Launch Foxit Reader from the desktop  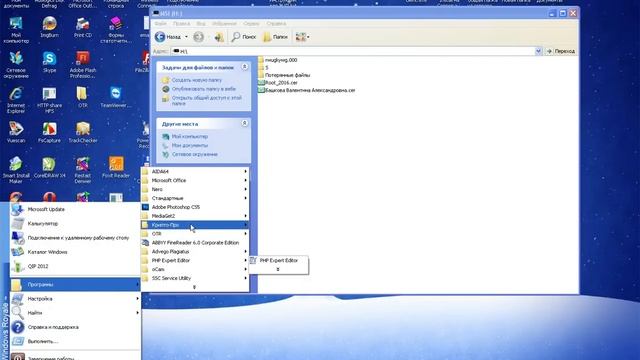116,168
